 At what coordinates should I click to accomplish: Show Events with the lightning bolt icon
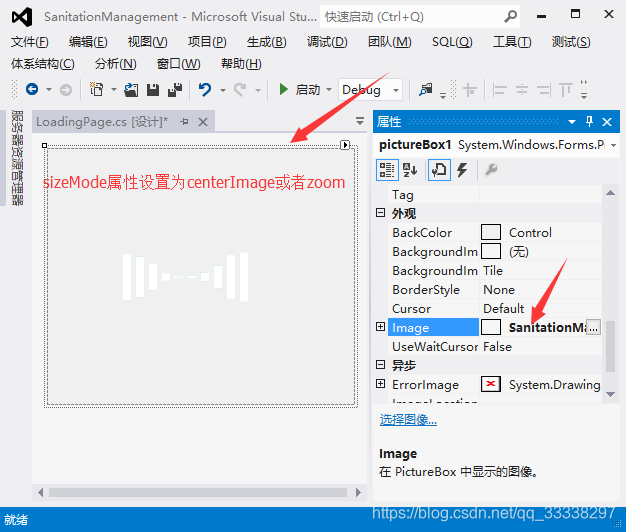tap(462, 170)
